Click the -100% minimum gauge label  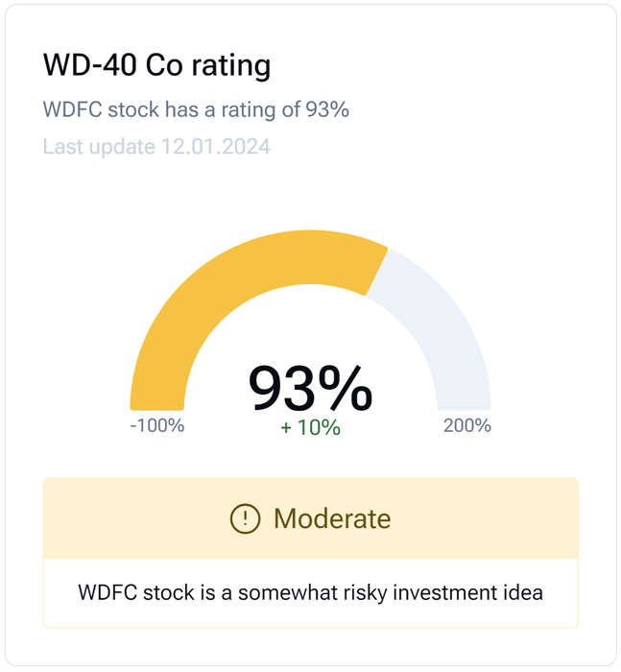point(157,425)
